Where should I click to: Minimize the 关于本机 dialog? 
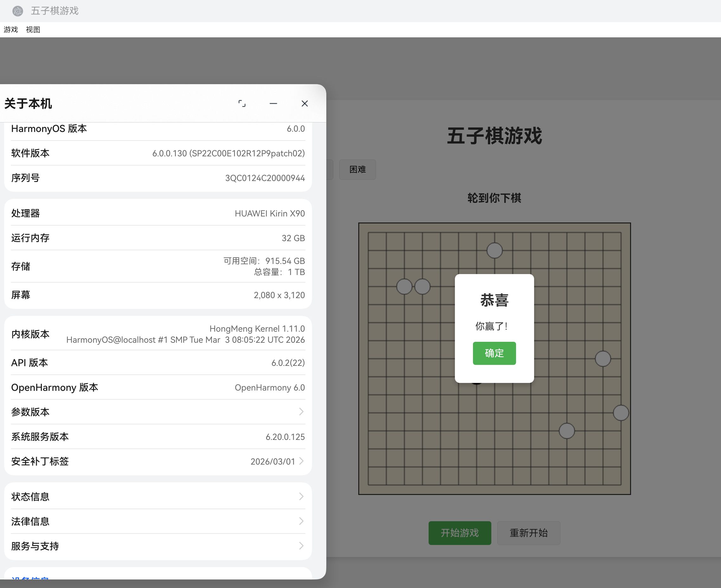(x=273, y=104)
